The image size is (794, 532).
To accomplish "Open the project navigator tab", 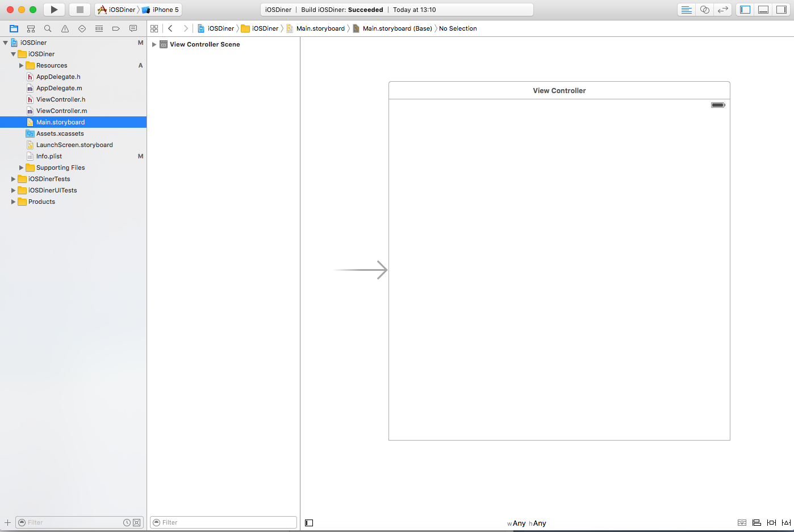I will click(14, 28).
